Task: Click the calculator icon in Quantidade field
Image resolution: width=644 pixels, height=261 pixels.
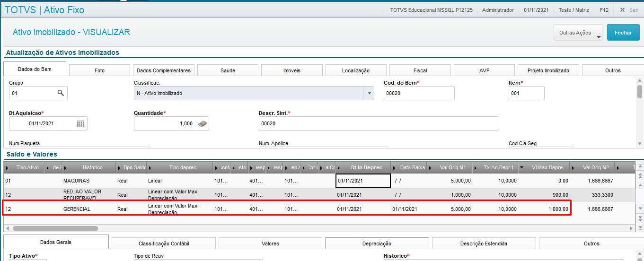Action: tap(202, 123)
